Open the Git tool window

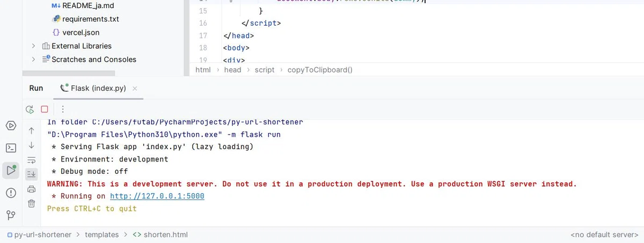[11, 215]
